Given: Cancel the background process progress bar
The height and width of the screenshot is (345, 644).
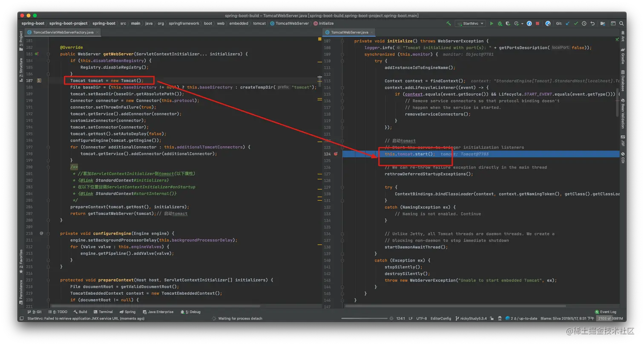Looking at the screenshot, I should pos(391,318).
